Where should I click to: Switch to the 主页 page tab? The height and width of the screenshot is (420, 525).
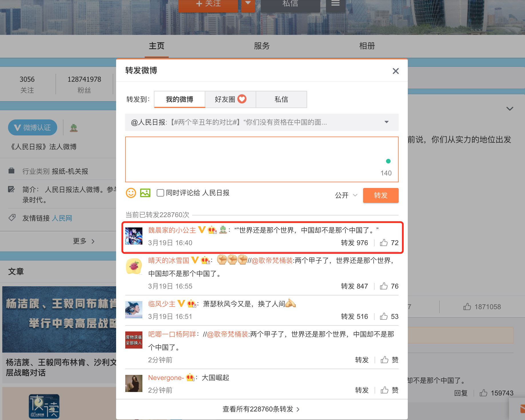[x=157, y=46]
